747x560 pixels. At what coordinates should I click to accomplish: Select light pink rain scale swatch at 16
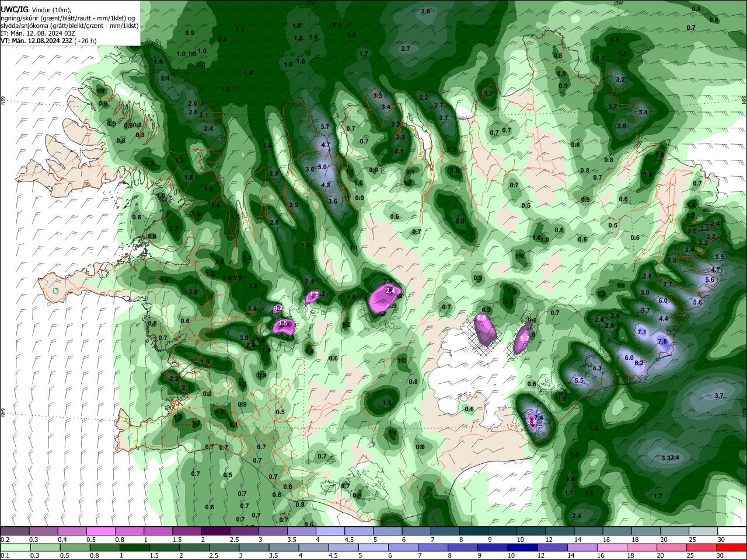pos(613,548)
